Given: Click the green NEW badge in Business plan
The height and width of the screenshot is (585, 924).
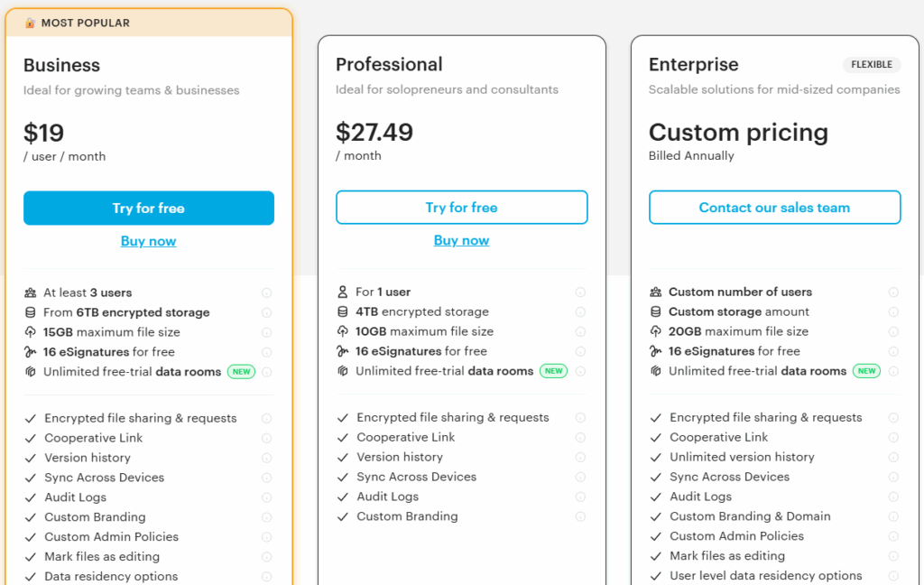Looking at the screenshot, I should pyautogui.click(x=241, y=371).
